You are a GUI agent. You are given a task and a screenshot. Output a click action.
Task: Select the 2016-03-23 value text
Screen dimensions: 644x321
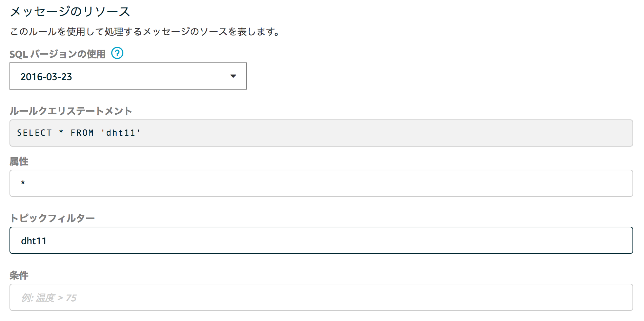click(46, 77)
